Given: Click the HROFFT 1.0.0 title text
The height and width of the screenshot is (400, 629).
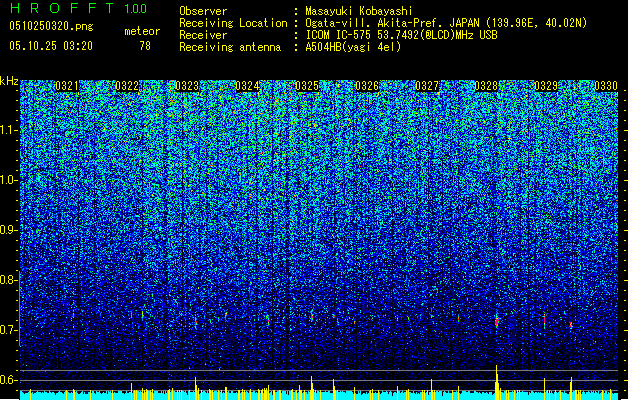Looking at the screenshot, I should (78, 8).
